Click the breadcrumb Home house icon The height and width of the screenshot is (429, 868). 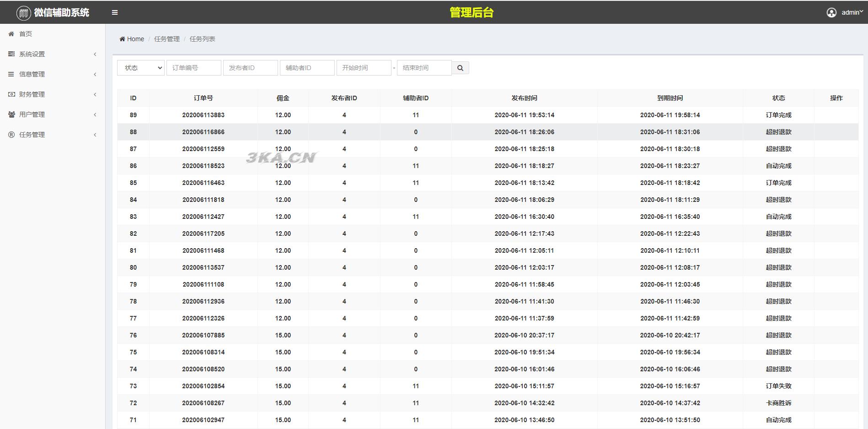point(122,39)
